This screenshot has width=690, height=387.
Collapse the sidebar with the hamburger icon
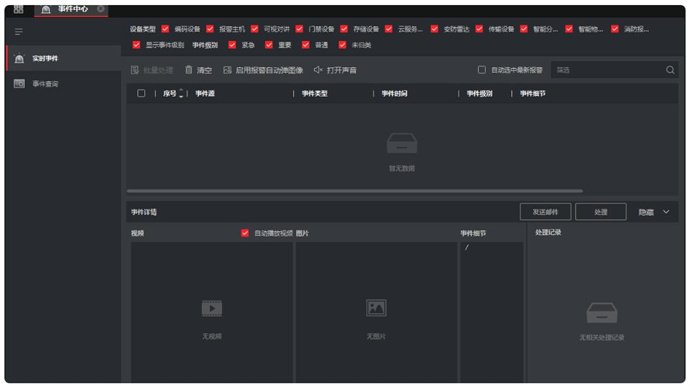click(x=18, y=32)
